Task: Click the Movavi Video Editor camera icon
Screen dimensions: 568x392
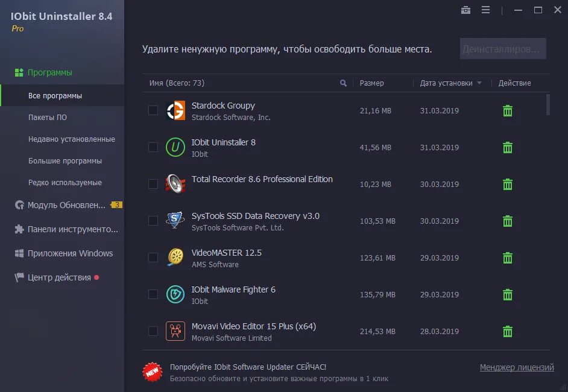Action: click(x=175, y=331)
